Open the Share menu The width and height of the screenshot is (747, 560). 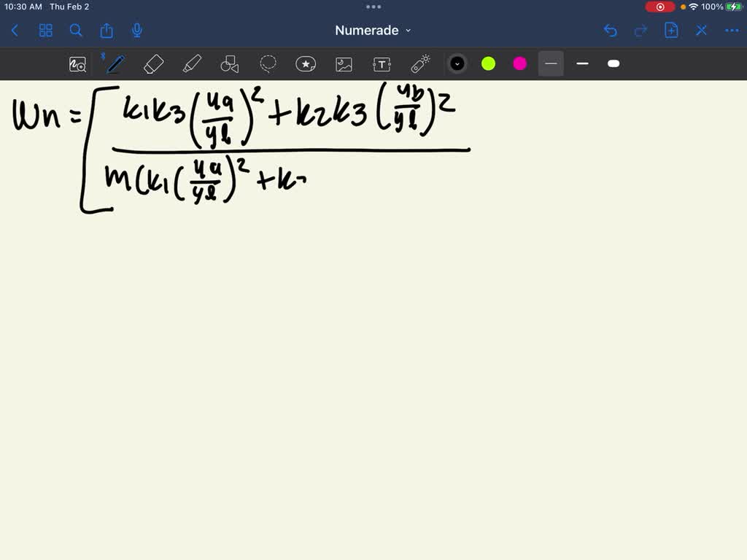pyautogui.click(x=107, y=31)
